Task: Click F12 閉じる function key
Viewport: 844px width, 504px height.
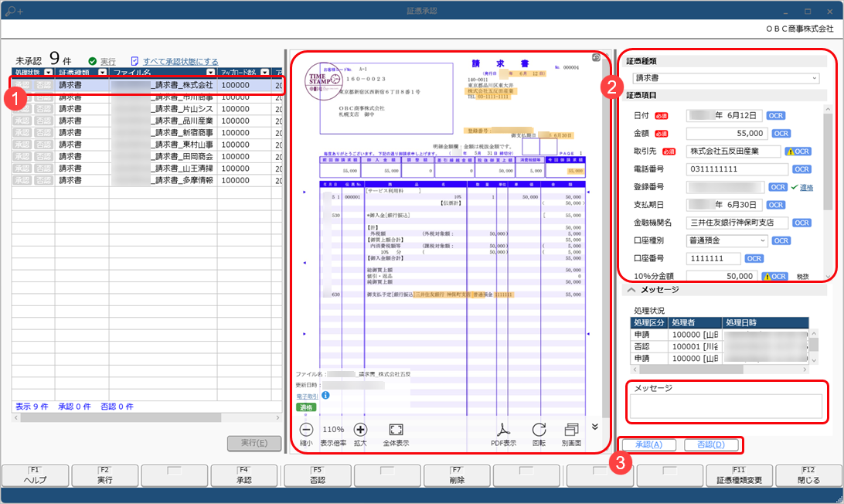Action: tap(808, 475)
